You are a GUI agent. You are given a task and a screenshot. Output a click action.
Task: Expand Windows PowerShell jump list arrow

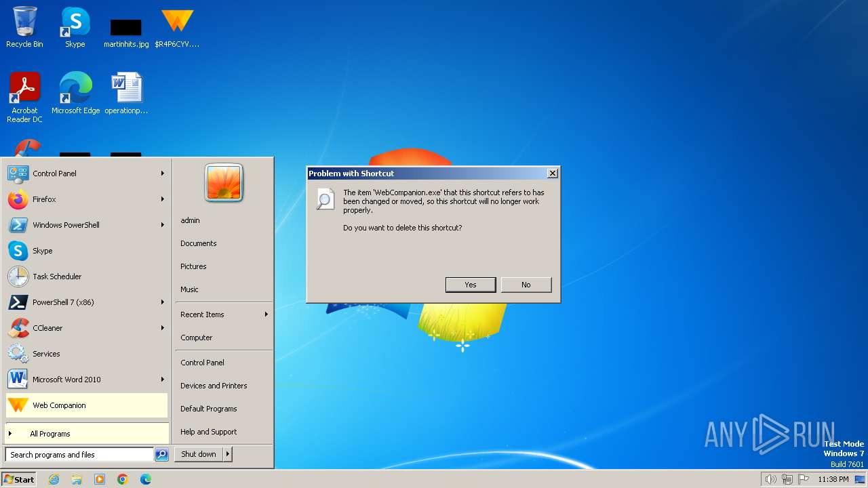163,225
